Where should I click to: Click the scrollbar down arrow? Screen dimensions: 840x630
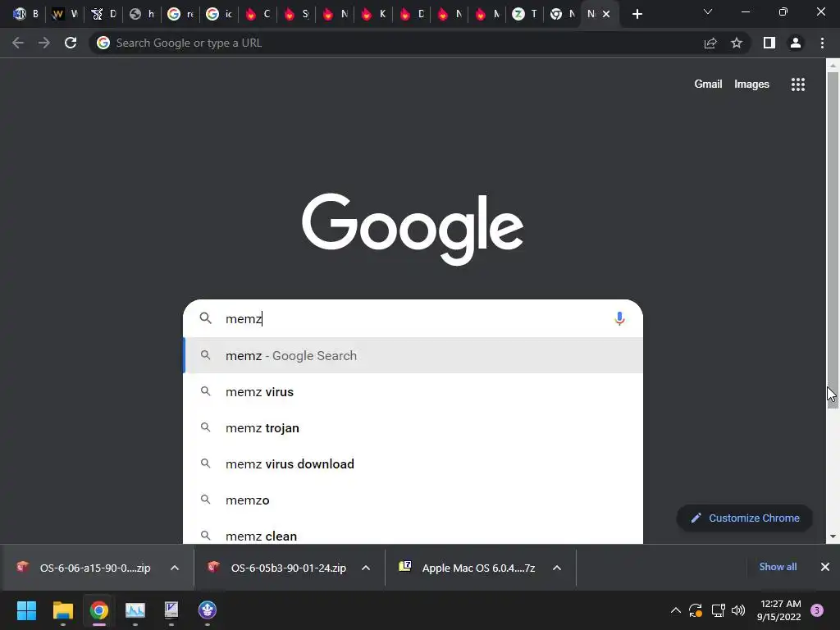pos(833,536)
